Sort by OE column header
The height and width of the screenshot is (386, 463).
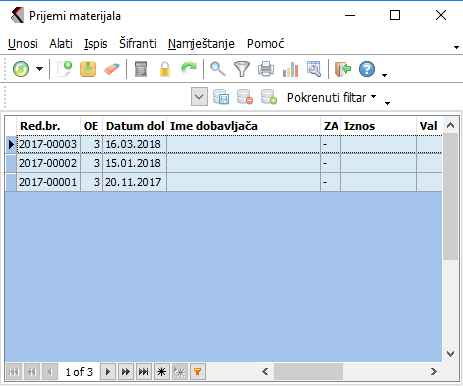tap(91, 126)
